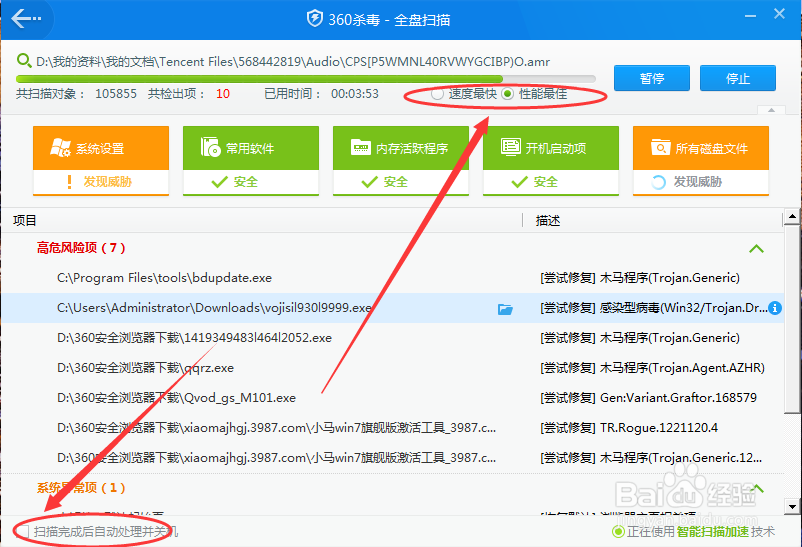Click the spinning scan icon under 所有磁盘文件
The height and width of the screenshot is (547, 802).
(x=658, y=182)
